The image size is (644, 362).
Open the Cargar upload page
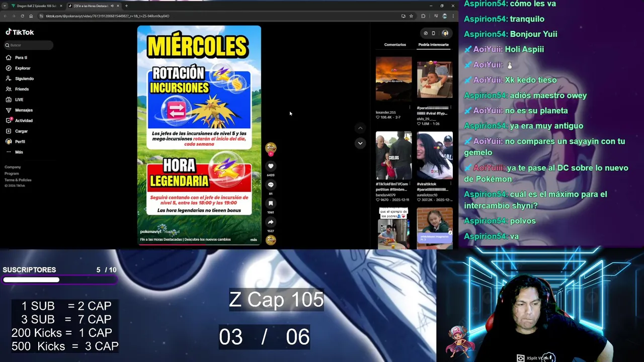(x=17, y=131)
